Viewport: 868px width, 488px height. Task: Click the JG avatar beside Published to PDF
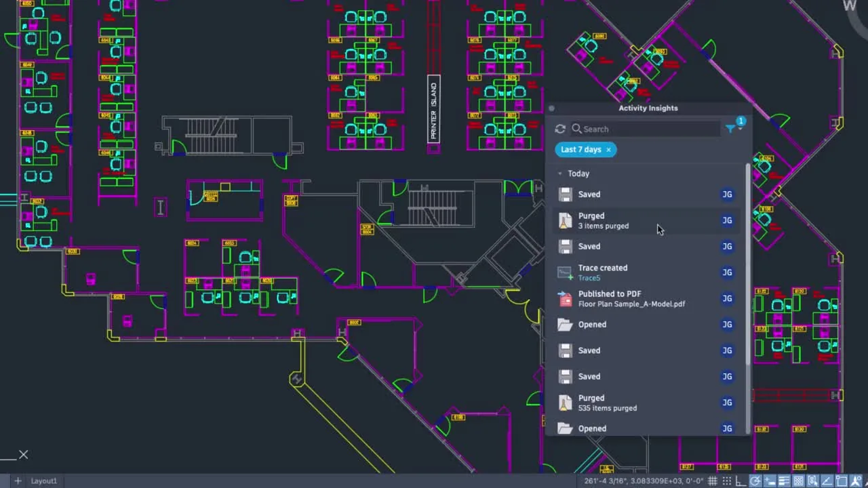click(x=727, y=298)
